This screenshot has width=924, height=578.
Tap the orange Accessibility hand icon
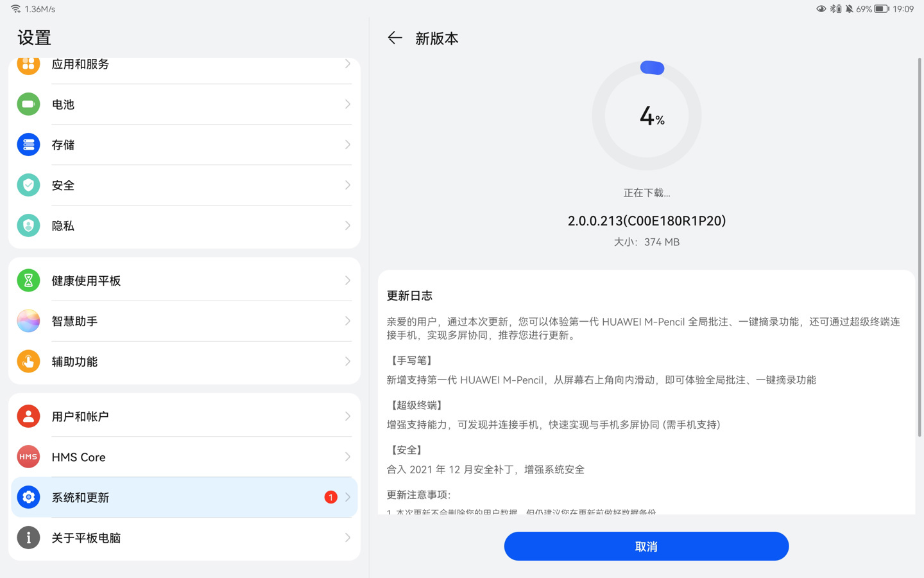click(x=28, y=362)
